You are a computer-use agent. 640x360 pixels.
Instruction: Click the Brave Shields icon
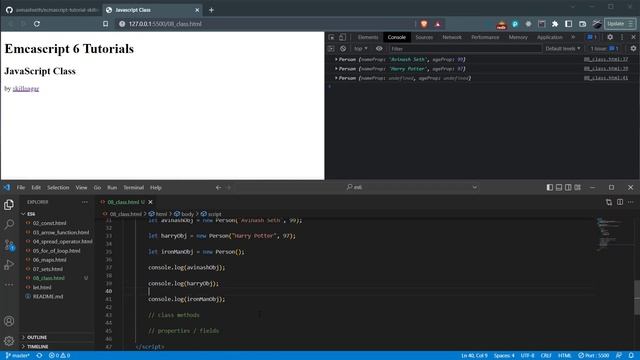(424, 24)
